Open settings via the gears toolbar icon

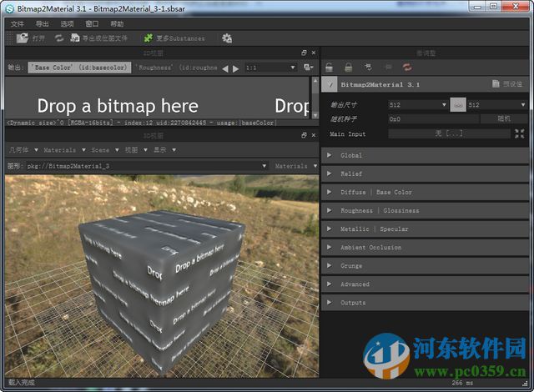(227, 38)
